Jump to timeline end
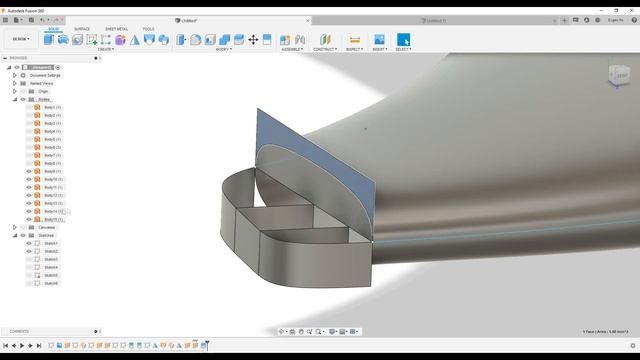 coord(39,346)
